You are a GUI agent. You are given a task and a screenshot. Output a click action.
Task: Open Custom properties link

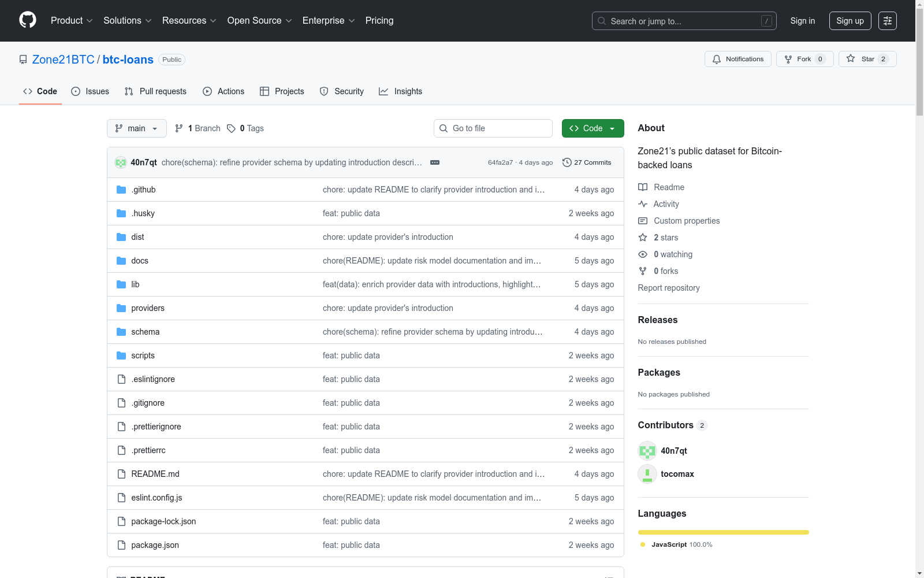[x=687, y=221]
